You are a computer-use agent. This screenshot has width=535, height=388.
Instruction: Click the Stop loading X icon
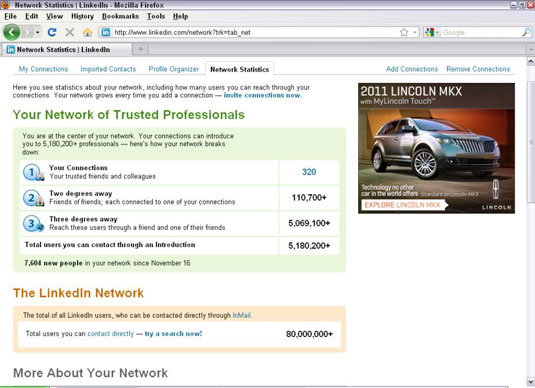pyautogui.click(x=70, y=32)
